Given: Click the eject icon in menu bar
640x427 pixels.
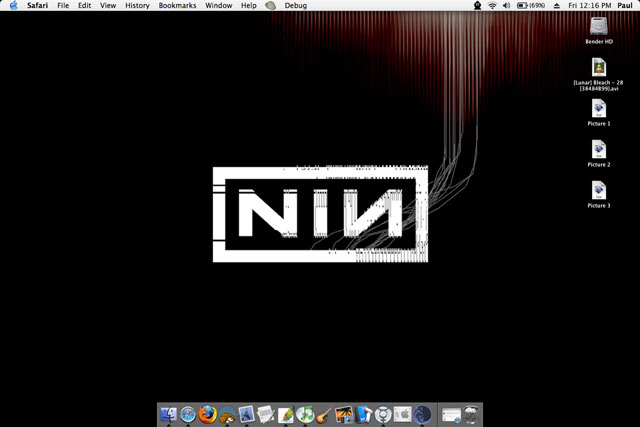Looking at the screenshot, I should click(557, 6).
